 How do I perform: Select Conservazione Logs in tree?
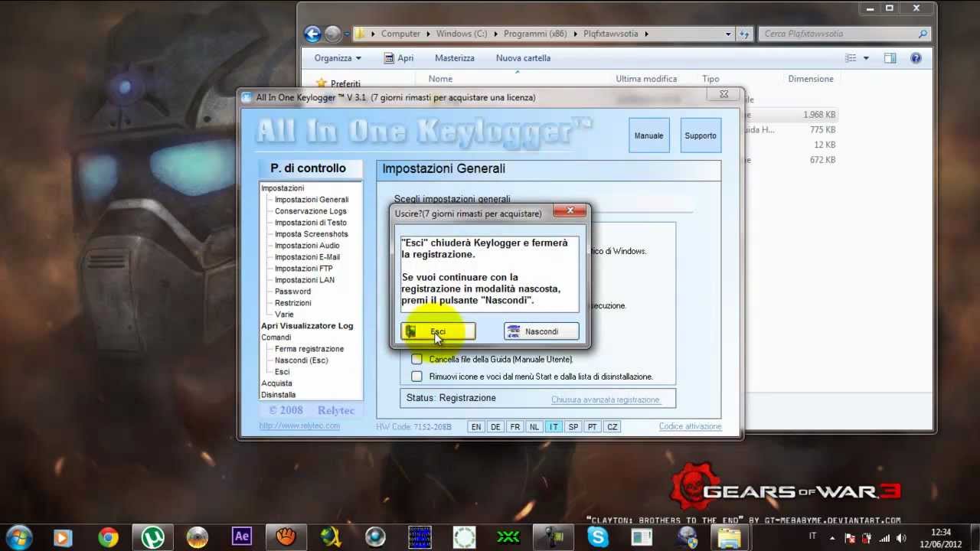tap(310, 211)
